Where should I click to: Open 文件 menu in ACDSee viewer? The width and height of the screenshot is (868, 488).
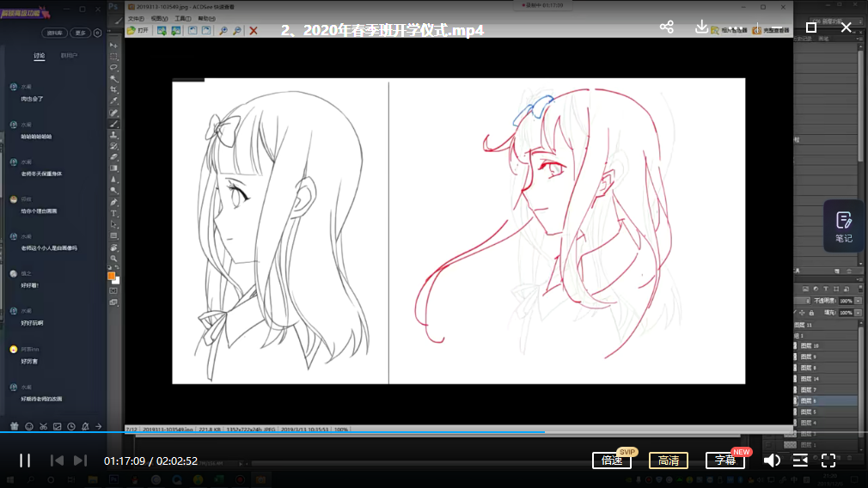click(136, 18)
